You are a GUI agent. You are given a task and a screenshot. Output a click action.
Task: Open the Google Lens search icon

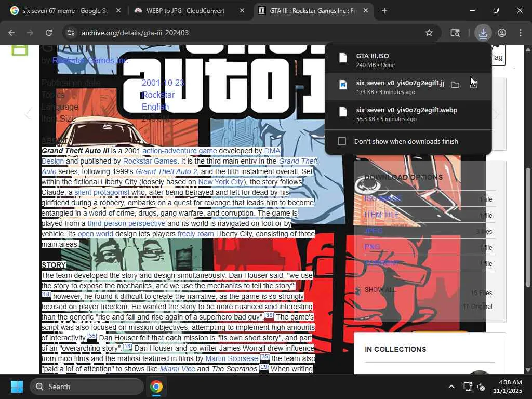tap(455, 33)
